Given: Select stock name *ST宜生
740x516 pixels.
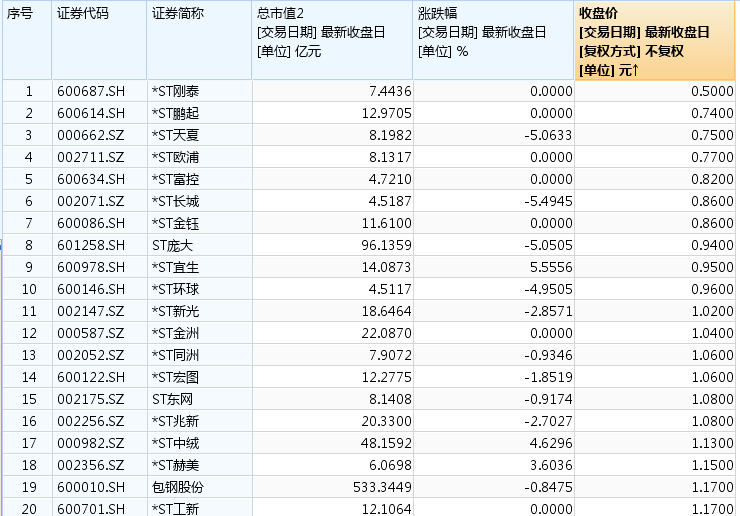Looking at the screenshot, I should (176, 267).
